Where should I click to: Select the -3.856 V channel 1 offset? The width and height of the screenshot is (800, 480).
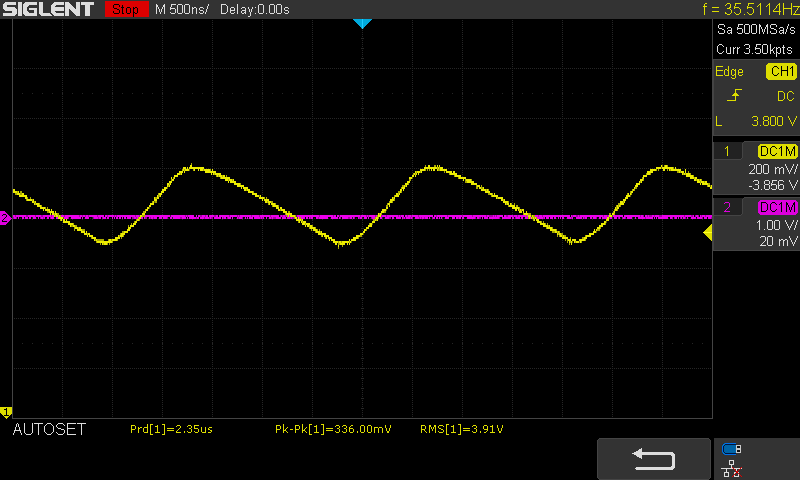click(x=772, y=185)
